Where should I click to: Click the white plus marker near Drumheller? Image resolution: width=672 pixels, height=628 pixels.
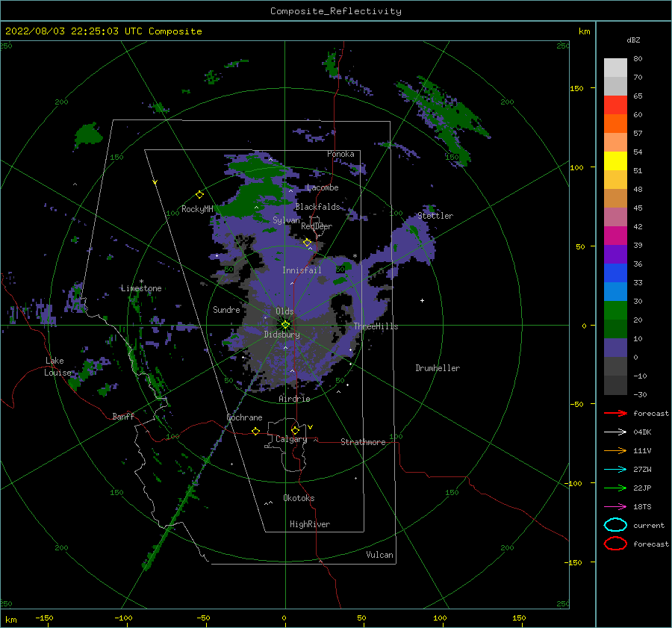click(x=422, y=300)
